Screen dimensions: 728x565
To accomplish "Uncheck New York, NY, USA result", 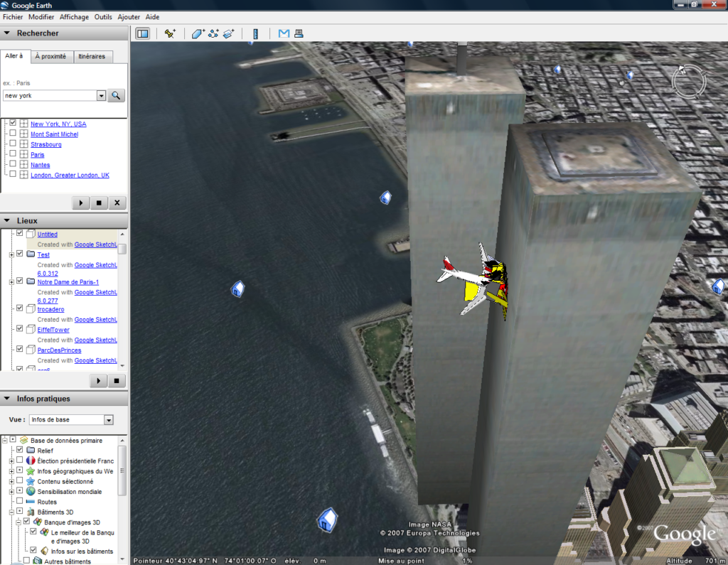I will point(13,123).
